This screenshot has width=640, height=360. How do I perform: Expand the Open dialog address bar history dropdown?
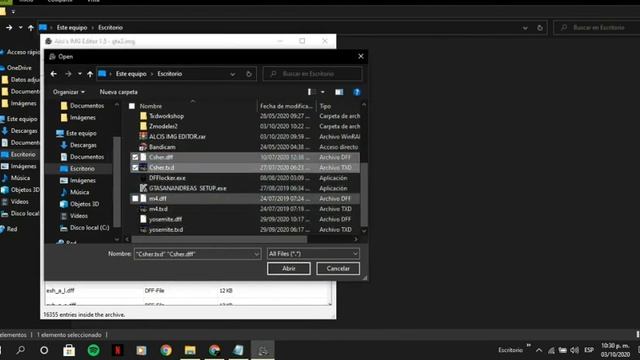click(x=233, y=74)
